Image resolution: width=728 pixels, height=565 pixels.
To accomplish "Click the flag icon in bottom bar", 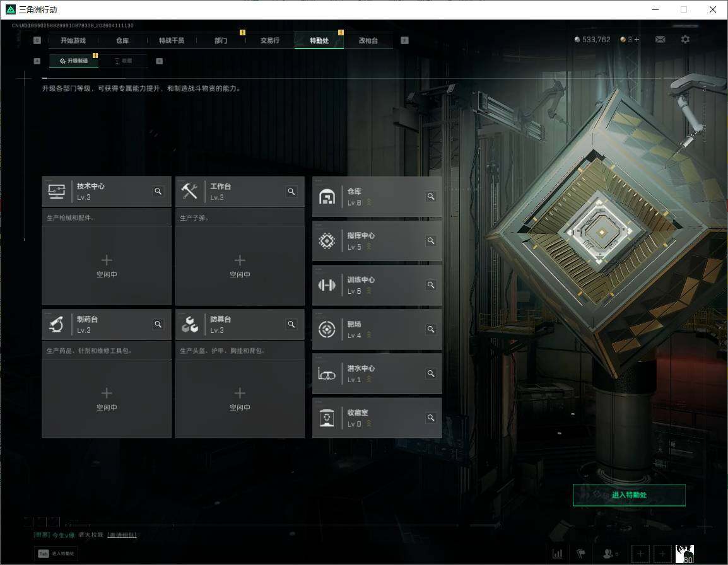I will 580,553.
